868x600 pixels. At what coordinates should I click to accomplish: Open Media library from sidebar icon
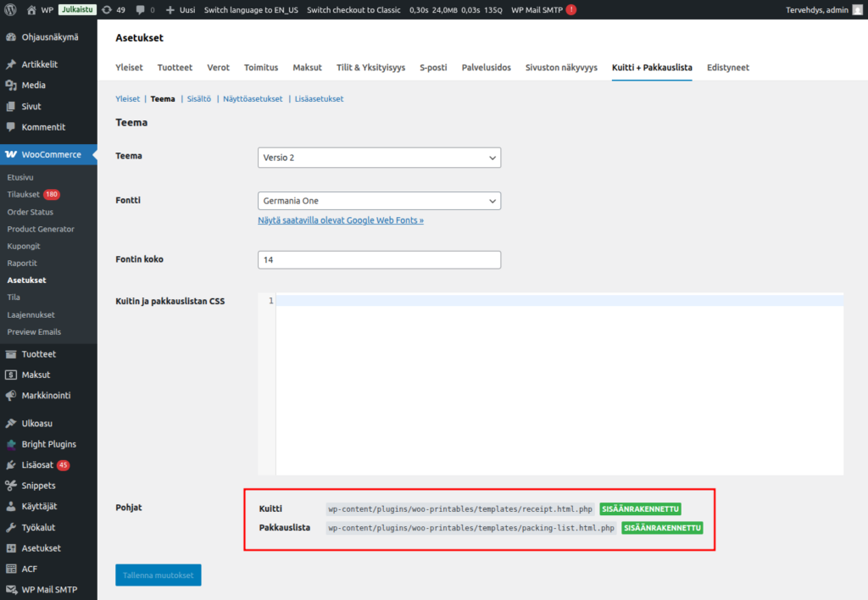coord(10,86)
